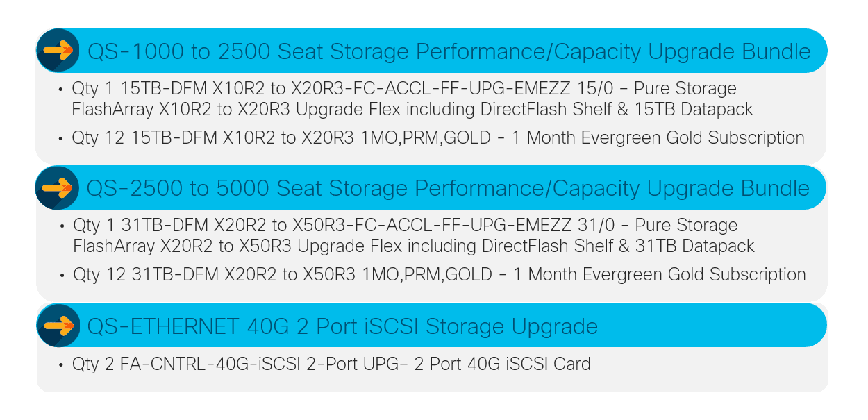Click the arrow icon beside QS-ETHERNET 40G heading
The image size is (868, 420).
58,325
